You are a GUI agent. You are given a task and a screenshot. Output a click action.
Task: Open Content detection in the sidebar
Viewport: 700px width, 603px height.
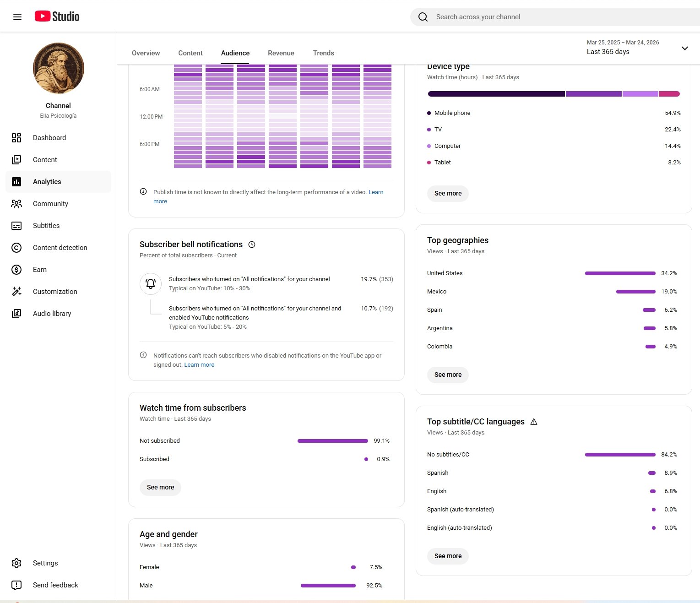60,248
